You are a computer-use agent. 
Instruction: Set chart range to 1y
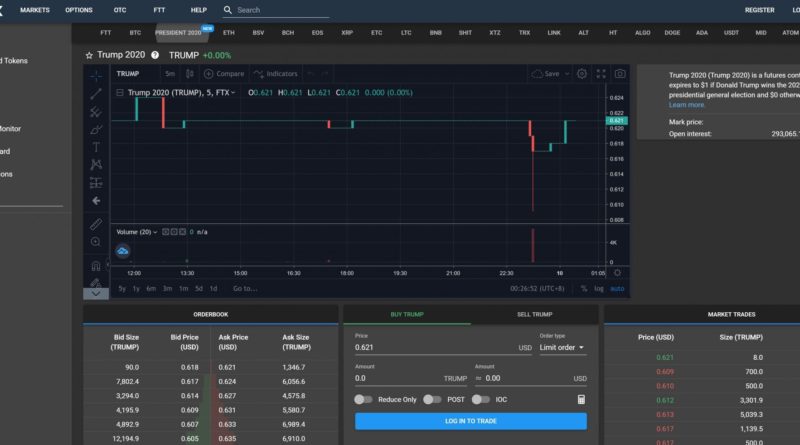(136, 289)
